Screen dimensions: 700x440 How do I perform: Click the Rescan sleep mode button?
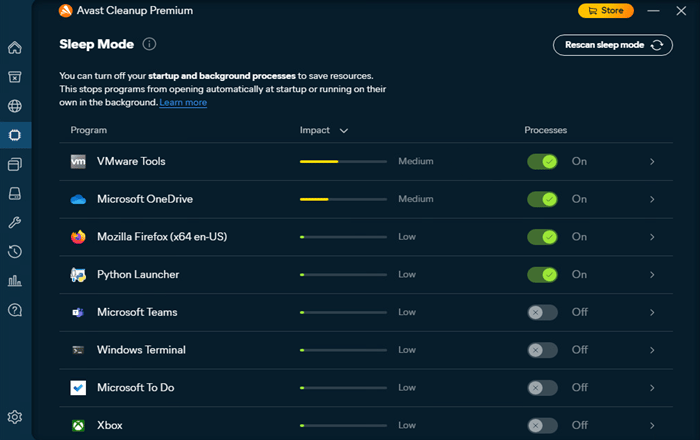tap(612, 45)
